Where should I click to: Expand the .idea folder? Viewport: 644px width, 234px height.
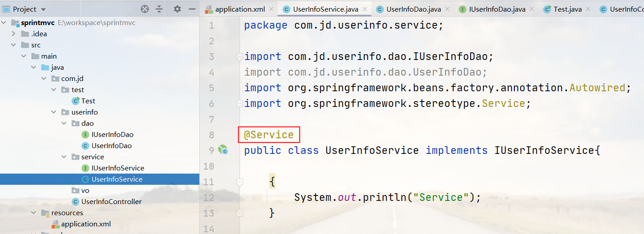[x=14, y=34]
